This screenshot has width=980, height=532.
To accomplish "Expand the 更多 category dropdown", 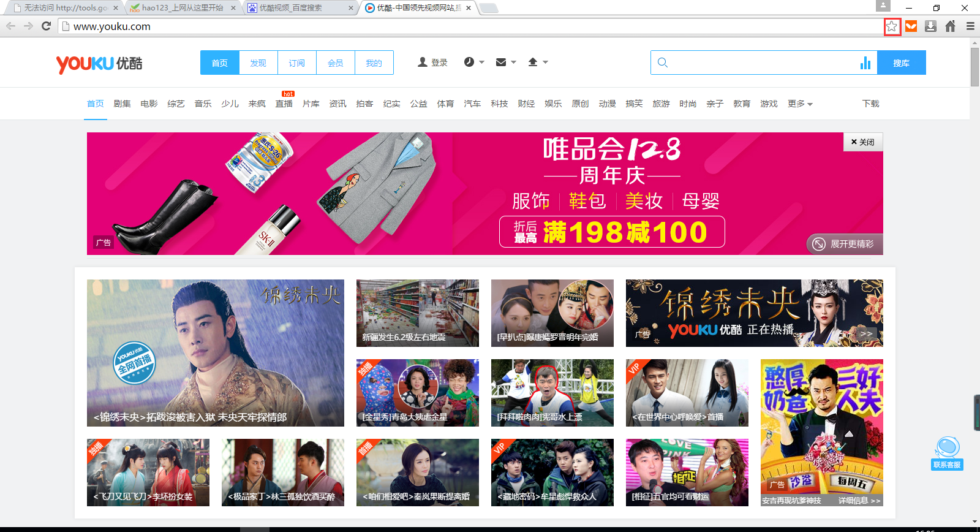I will (x=800, y=104).
